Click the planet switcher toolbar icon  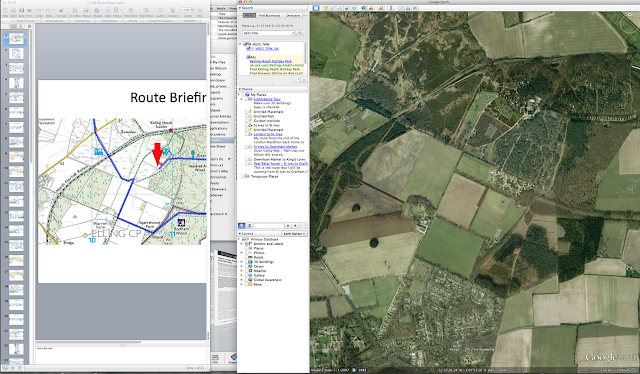[x=381, y=8]
